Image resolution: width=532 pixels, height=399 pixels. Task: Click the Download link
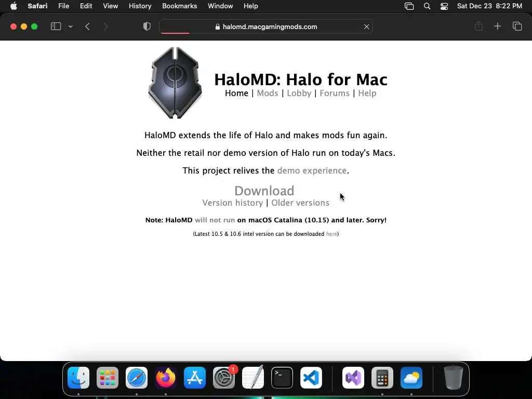[x=264, y=191]
